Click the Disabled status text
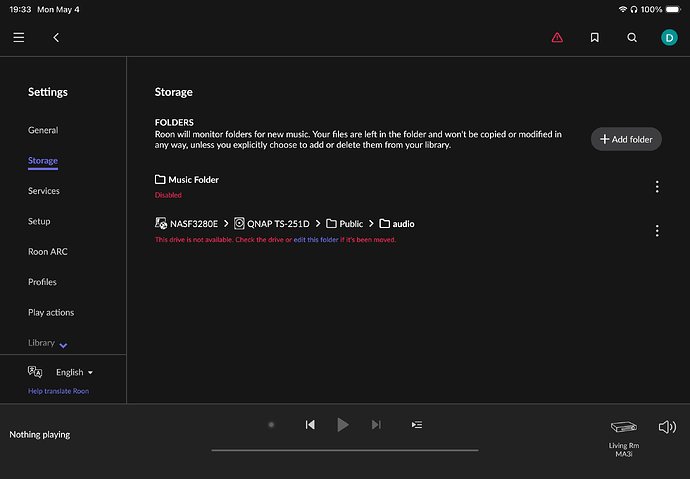690x479 pixels. (x=168, y=195)
